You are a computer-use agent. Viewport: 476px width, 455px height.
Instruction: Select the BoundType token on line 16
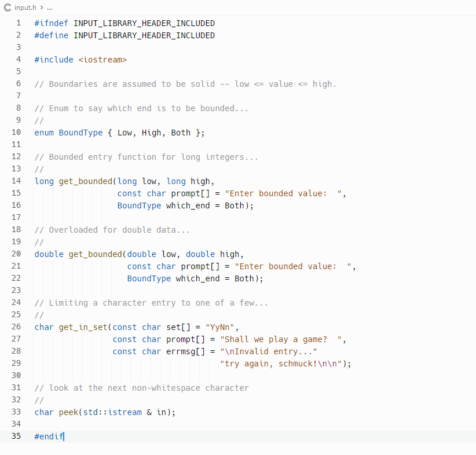(139, 205)
